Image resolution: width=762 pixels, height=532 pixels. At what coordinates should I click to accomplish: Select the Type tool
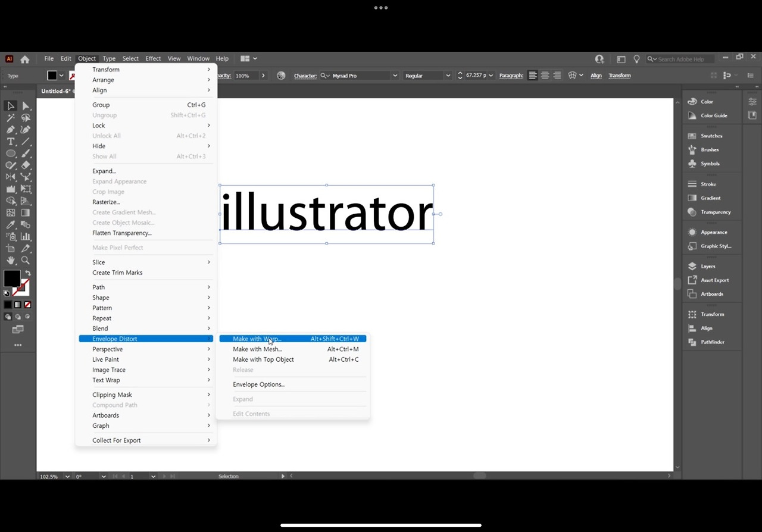(x=11, y=142)
